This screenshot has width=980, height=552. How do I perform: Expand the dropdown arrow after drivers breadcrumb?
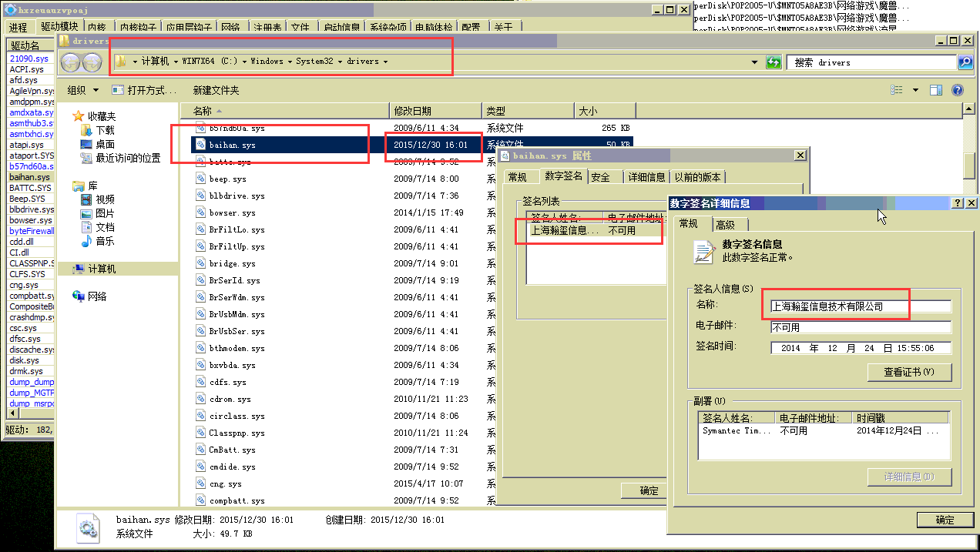(385, 62)
